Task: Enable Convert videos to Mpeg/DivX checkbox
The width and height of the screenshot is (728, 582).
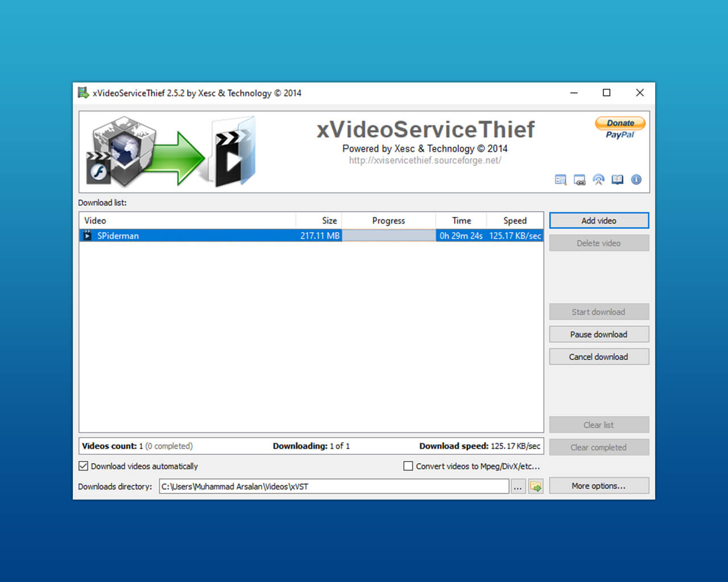Action: click(408, 466)
